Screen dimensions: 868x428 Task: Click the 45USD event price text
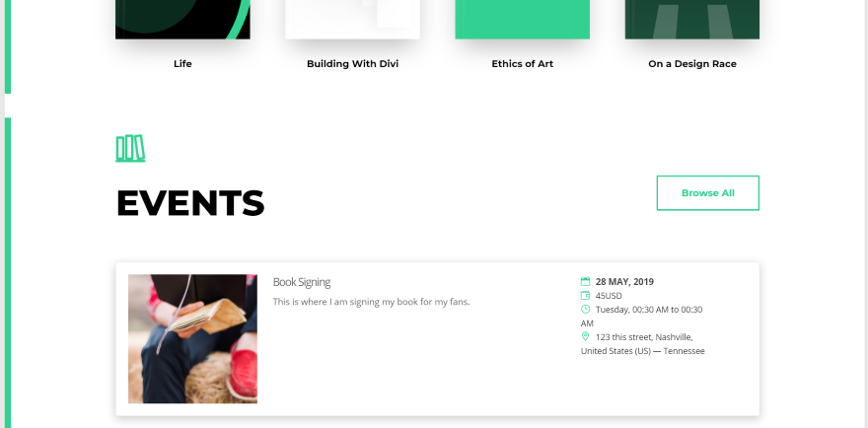coord(609,296)
